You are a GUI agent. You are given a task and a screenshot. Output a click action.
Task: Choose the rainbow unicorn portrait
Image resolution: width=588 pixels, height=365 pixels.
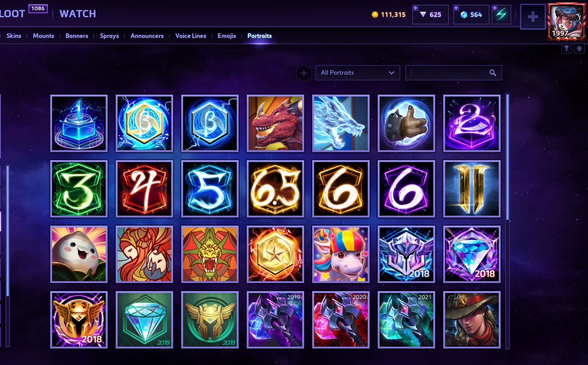tap(341, 254)
